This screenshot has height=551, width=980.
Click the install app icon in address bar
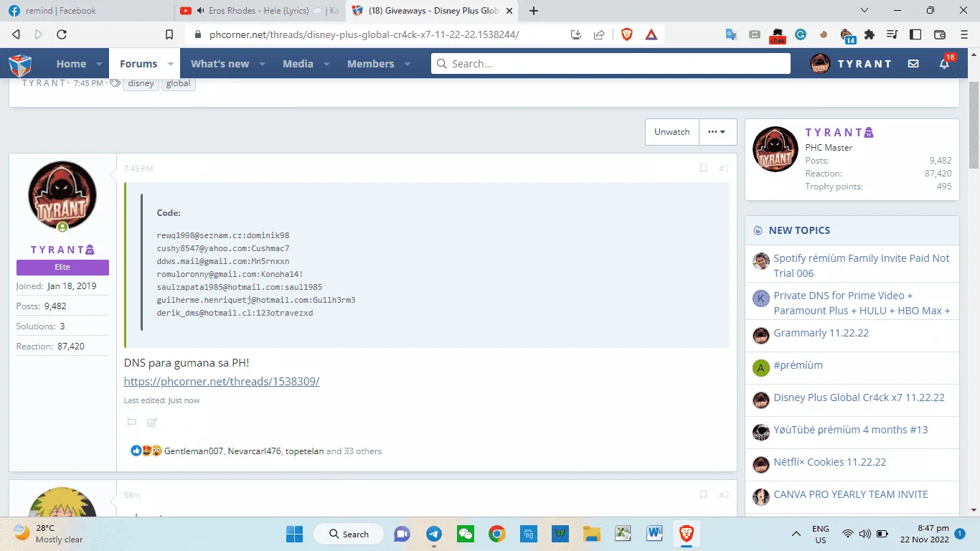click(x=575, y=34)
